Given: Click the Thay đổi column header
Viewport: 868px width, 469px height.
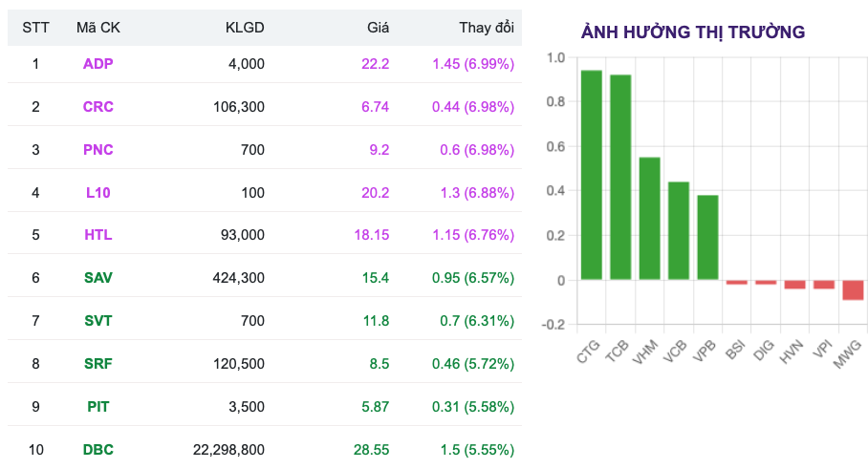Looking at the screenshot, I should tap(486, 28).
